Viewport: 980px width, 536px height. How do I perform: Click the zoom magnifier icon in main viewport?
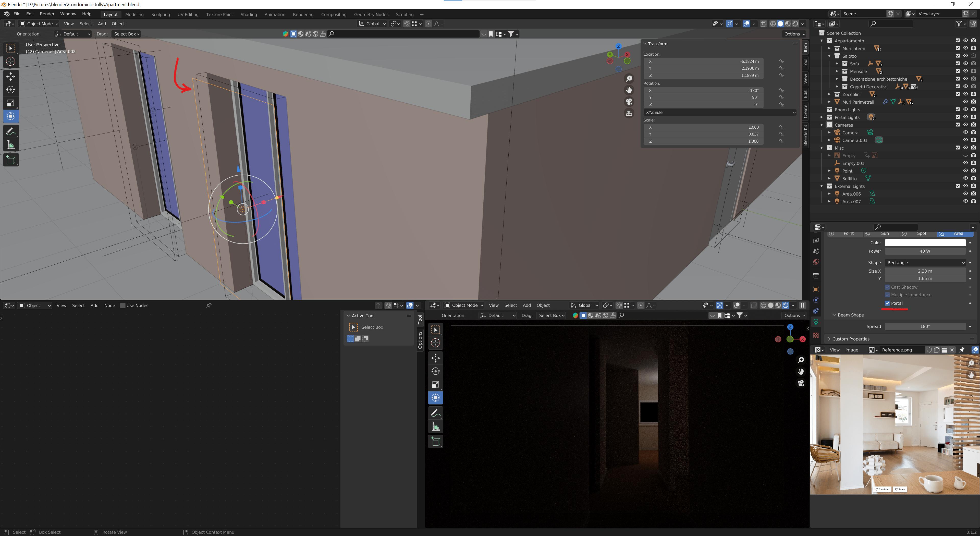click(629, 78)
